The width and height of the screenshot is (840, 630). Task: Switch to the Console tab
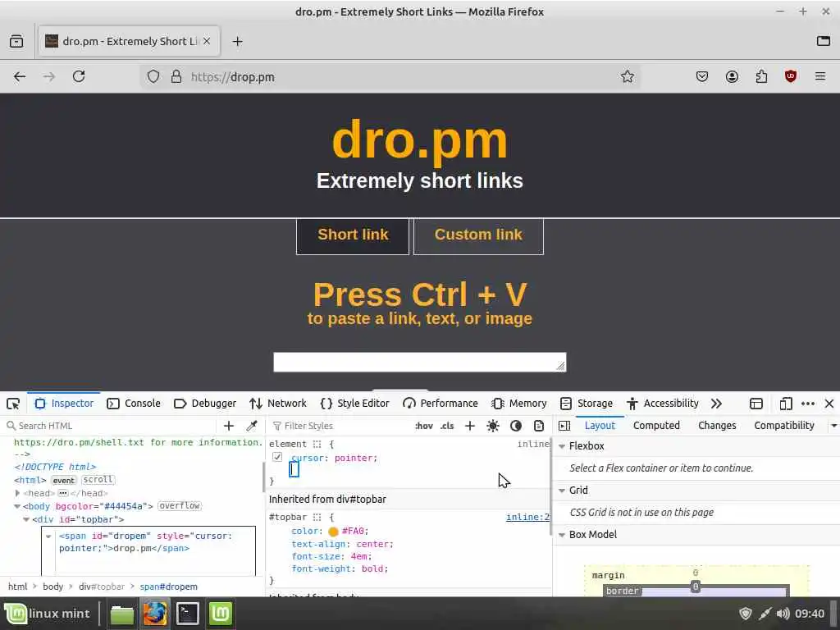(x=134, y=404)
